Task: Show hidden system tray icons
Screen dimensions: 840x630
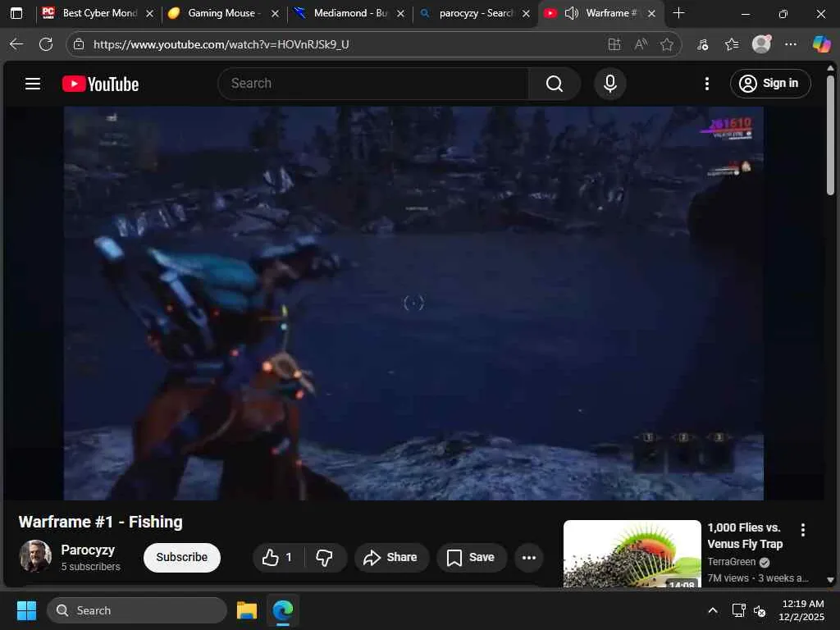Action: coord(713,610)
